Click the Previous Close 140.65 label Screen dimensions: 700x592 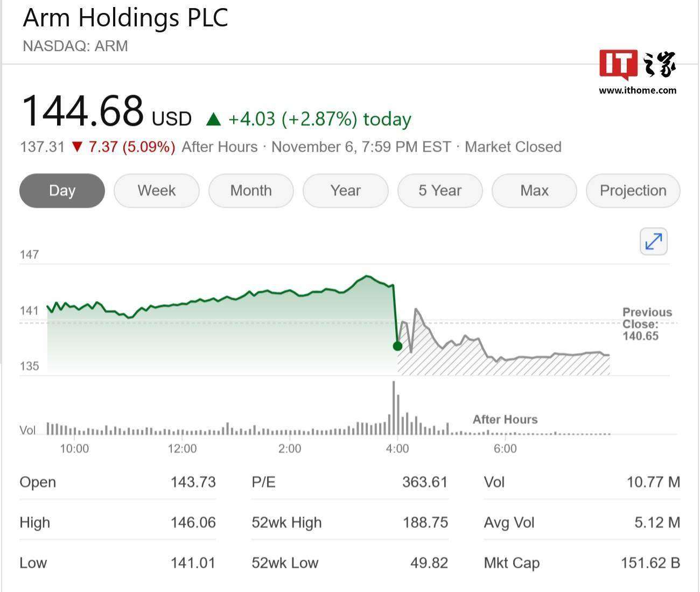pyautogui.click(x=647, y=324)
